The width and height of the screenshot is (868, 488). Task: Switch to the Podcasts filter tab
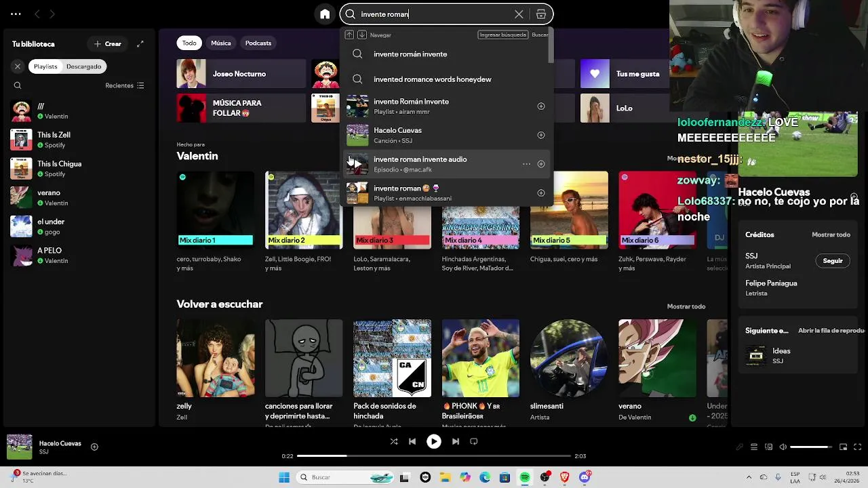click(258, 43)
